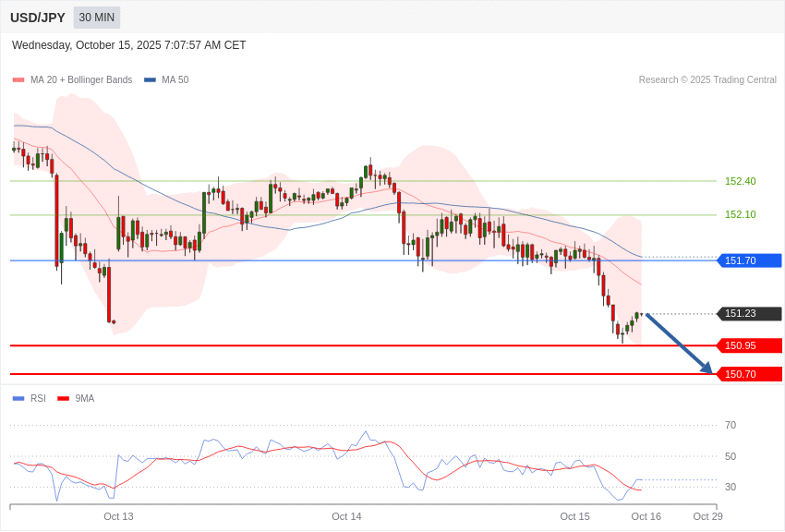Click the red 150.95 support price tag
Image resolution: width=785 pixels, height=532 pixels.
point(749,345)
